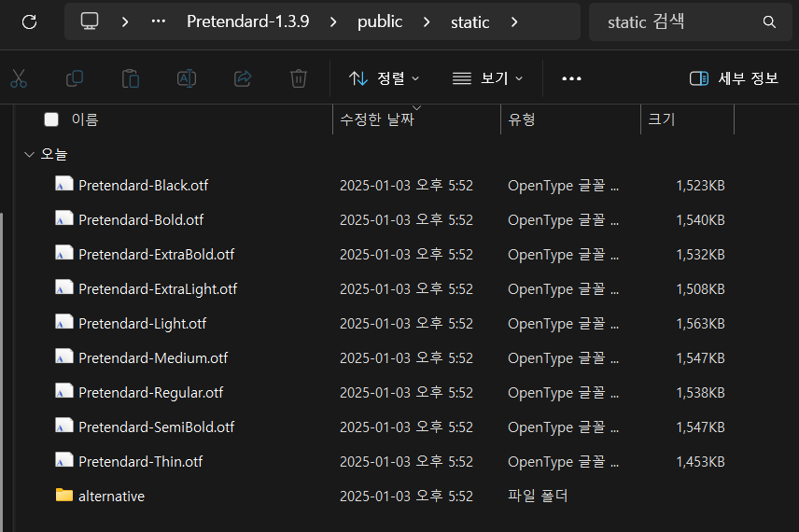Go to public breadcrumb folder

(x=380, y=21)
